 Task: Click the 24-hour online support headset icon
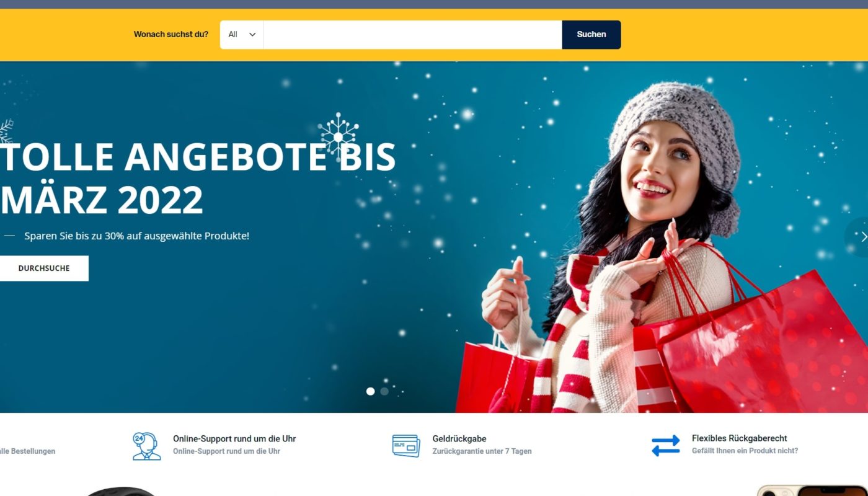pyautogui.click(x=146, y=446)
